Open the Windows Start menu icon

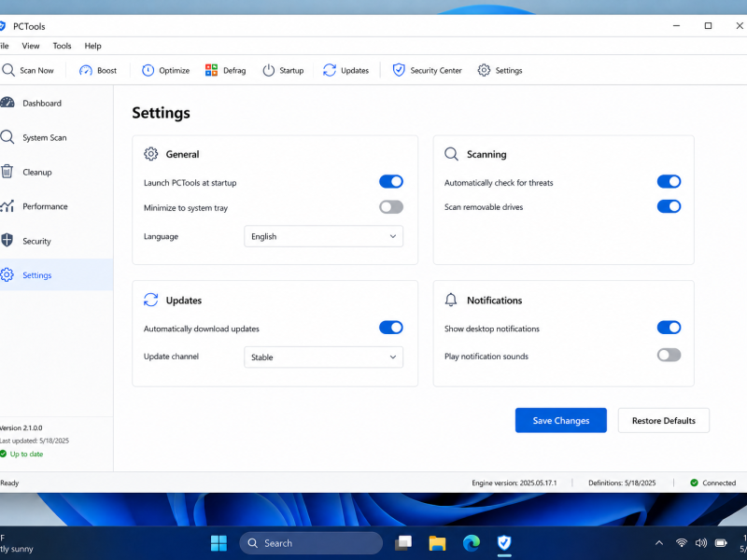[x=219, y=543]
